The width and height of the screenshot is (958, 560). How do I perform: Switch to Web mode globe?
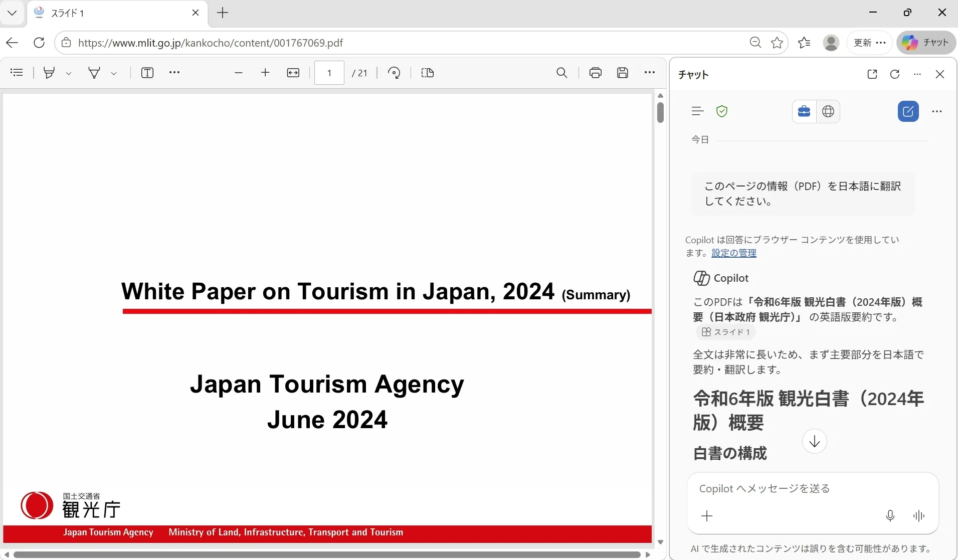click(x=828, y=111)
